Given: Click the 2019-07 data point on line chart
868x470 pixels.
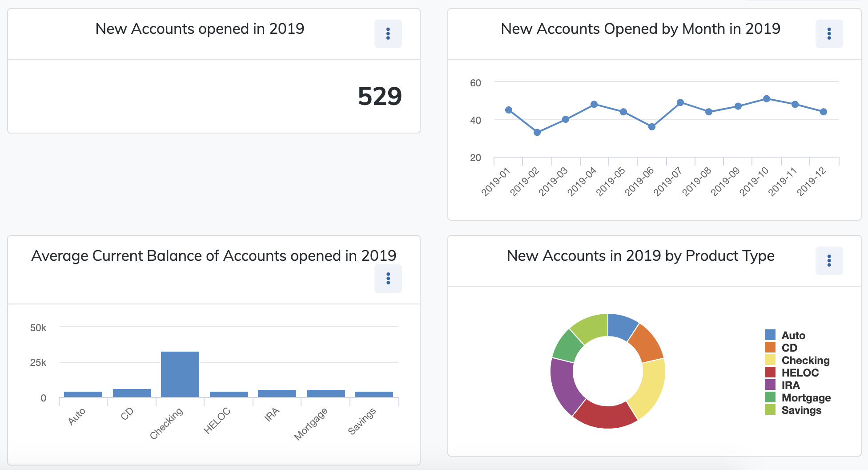Looking at the screenshot, I should coord(680,102).
